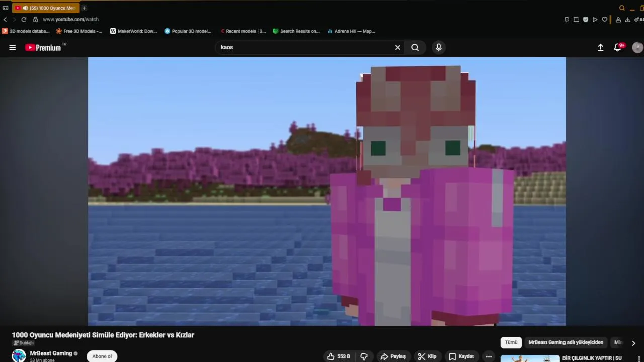
Task: Open '3D models databa...' bookmark
Action: (26, 31)
